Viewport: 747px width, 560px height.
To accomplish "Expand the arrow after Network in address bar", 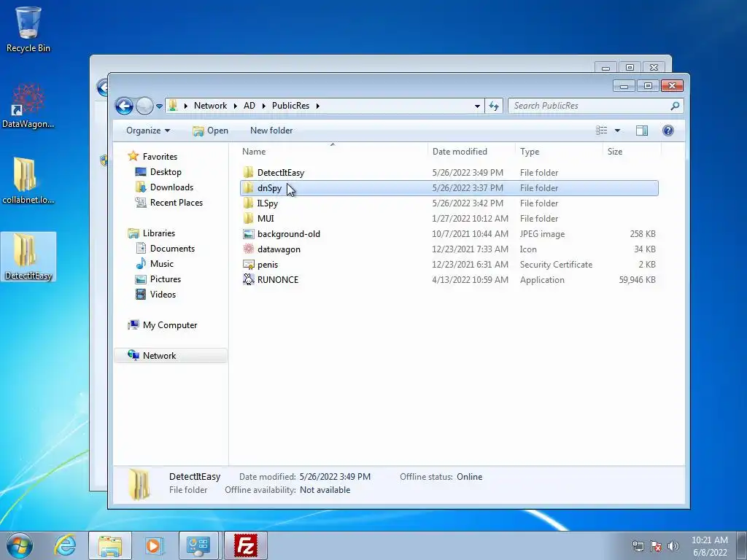I will (235, 106).
